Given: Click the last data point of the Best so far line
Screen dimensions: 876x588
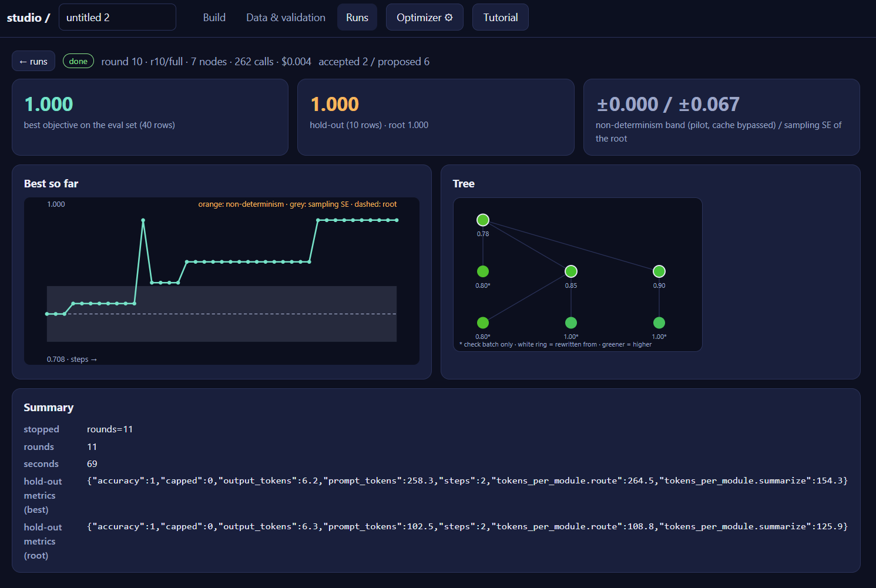Looking at the screenshot, I should pos(397,220).
